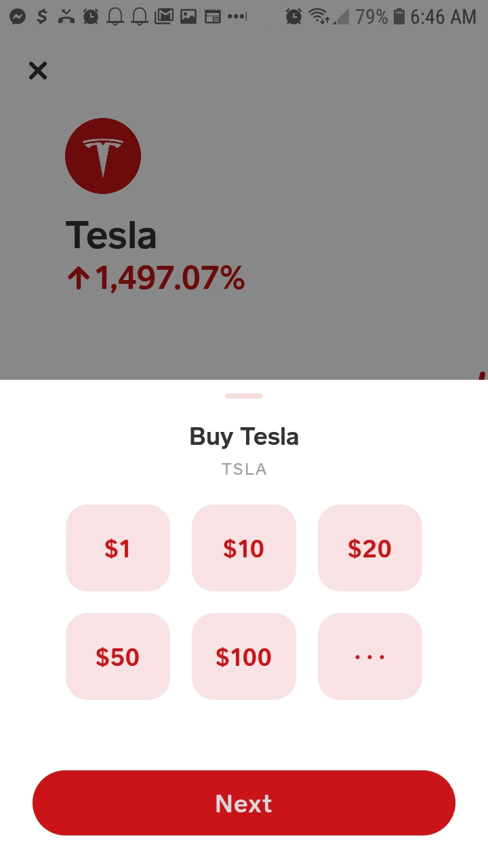Tap the round Tesla logo icon
The width and height of the screenshot is (488, 868).
click(103, 156)
